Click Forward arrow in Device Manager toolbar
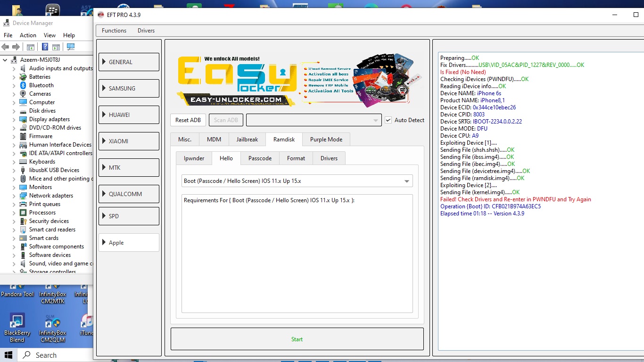Screen dimensions: 644x362 (x=16, y=47)
